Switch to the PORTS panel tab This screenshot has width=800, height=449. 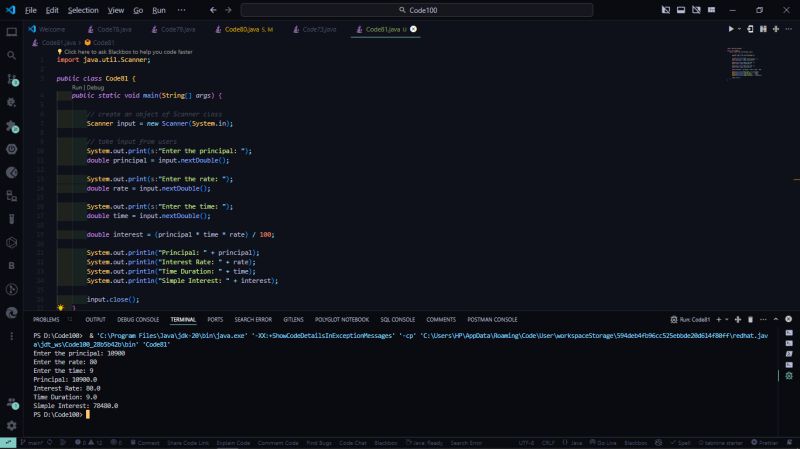215,319
